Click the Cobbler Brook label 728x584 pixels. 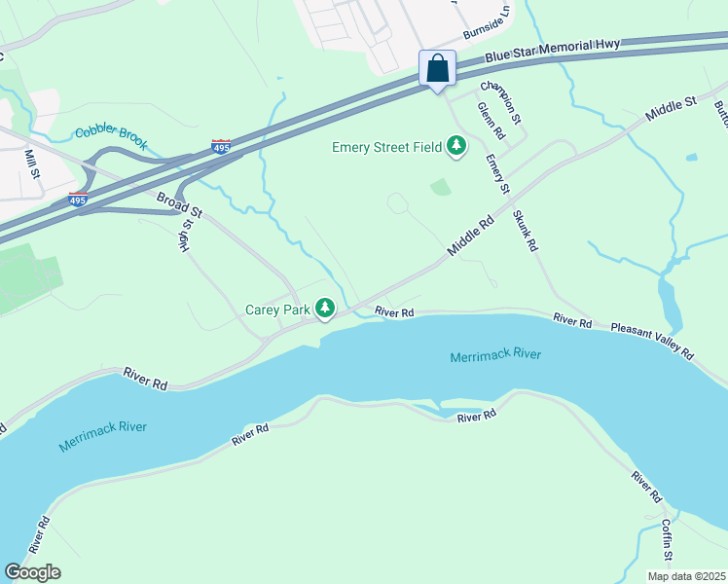point(111,137)
